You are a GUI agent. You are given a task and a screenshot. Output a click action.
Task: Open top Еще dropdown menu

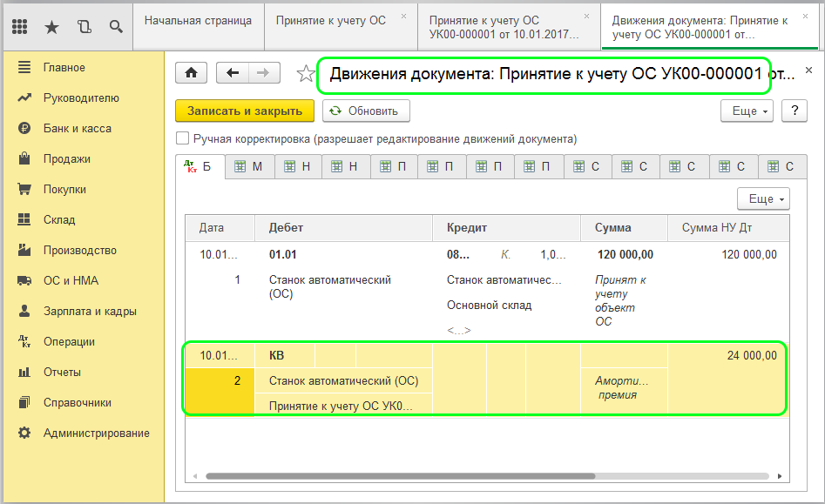(747, 111)
